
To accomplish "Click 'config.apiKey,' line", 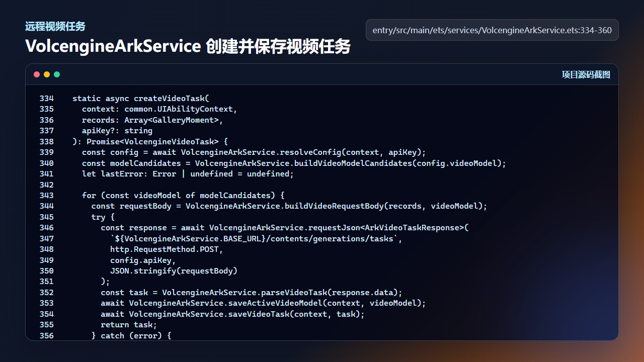I will tap(142, 260).
